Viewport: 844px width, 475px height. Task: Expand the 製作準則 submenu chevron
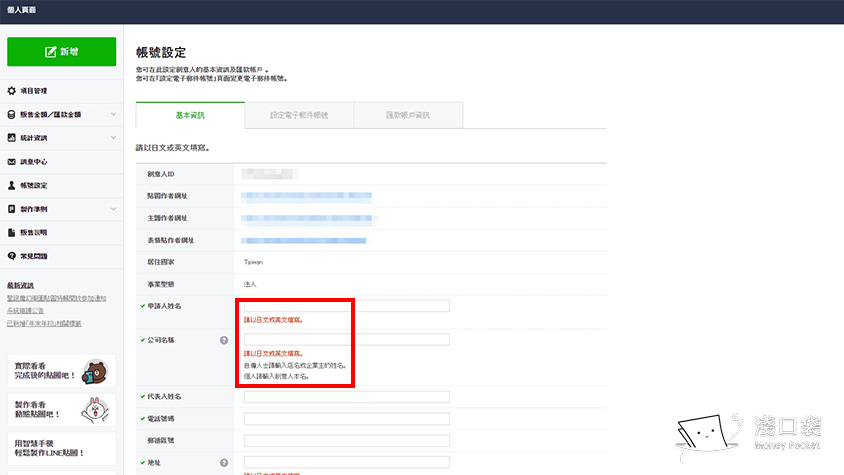[x=113, y=209]
